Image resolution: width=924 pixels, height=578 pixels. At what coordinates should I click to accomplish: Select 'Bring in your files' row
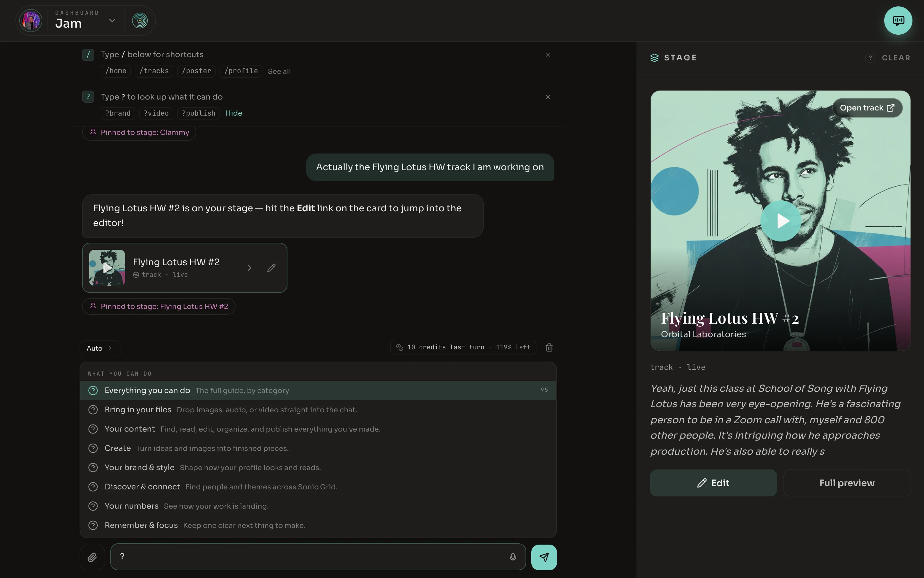pyautogui.click(x=318, y=410)
